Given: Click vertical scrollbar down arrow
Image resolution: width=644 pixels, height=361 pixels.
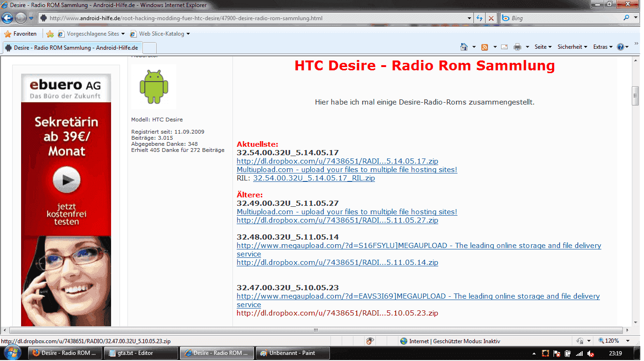Looking at the screenshot, I should (636, 323).
